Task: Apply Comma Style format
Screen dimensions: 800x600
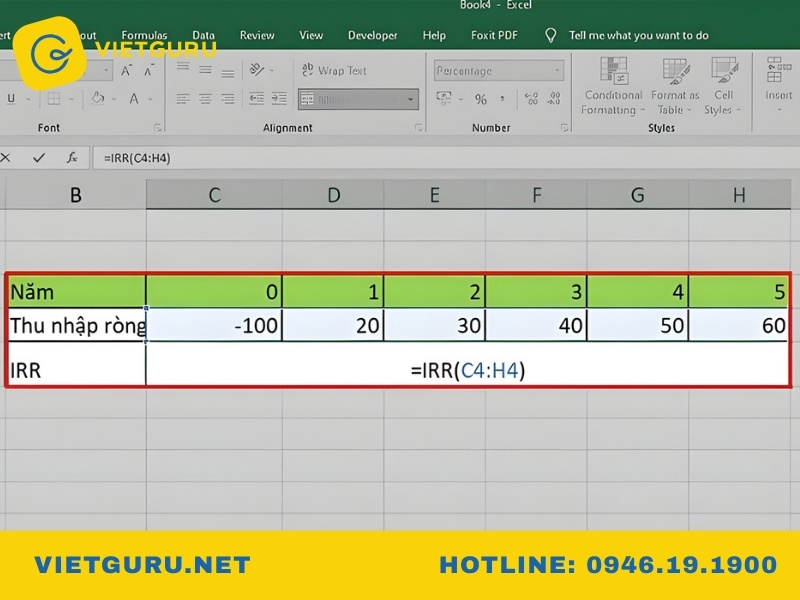Action: 503,98
